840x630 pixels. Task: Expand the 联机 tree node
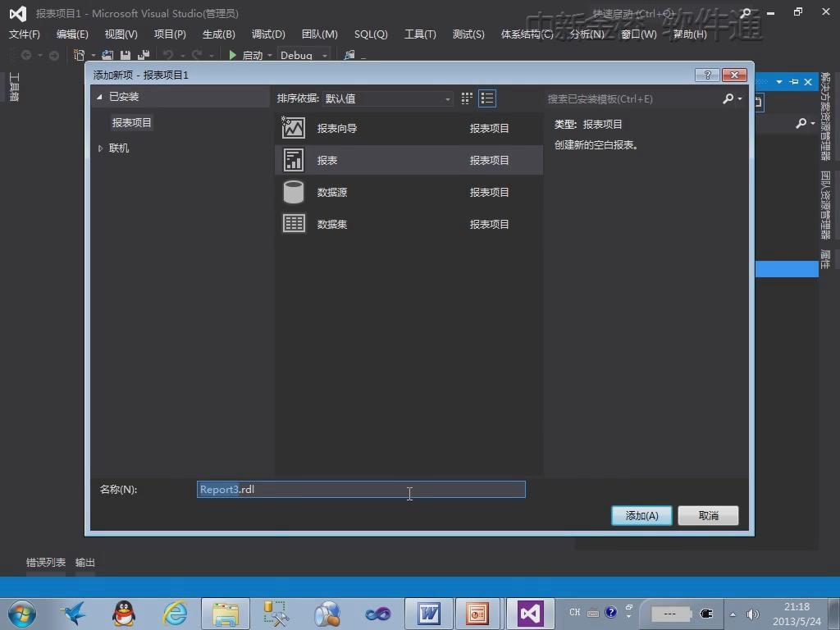100,148
